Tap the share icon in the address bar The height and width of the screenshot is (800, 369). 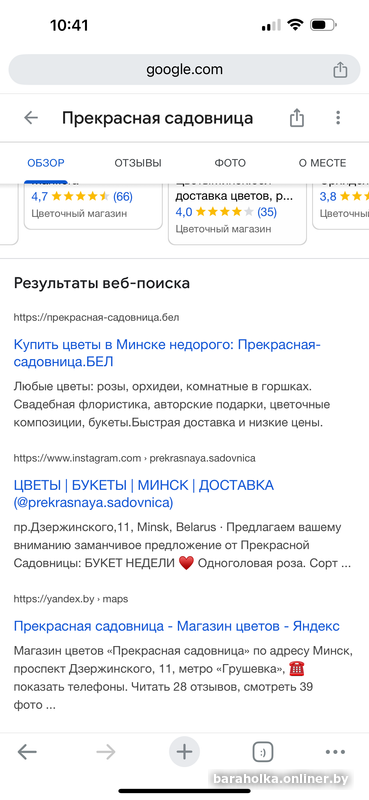point(340,69)
